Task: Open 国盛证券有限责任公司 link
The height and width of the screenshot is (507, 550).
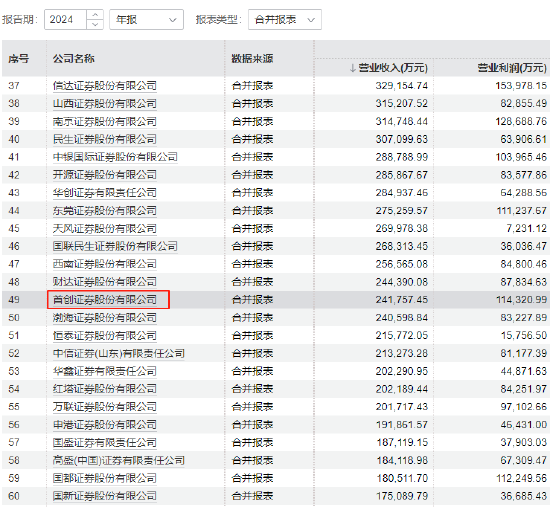Action: point(105,442)
